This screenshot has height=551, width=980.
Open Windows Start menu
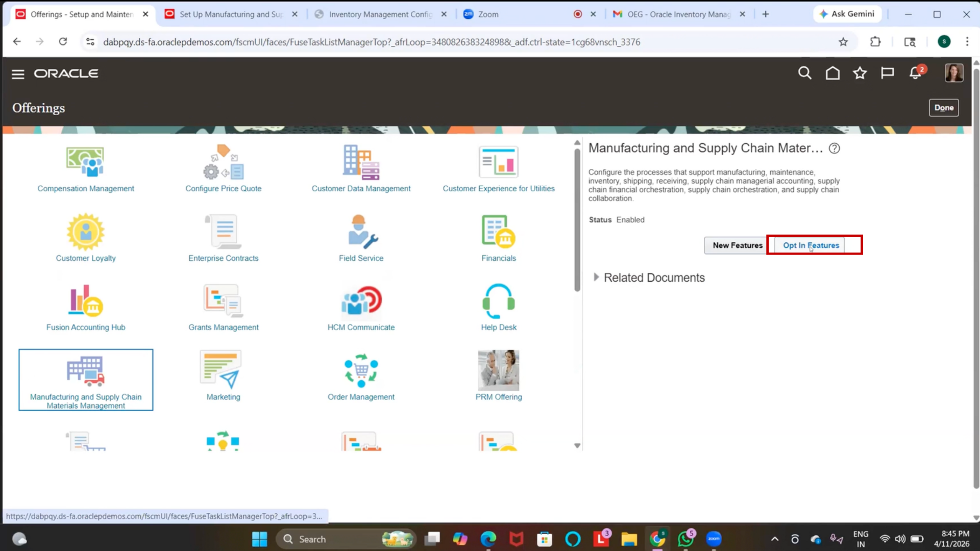click(259, 539)
